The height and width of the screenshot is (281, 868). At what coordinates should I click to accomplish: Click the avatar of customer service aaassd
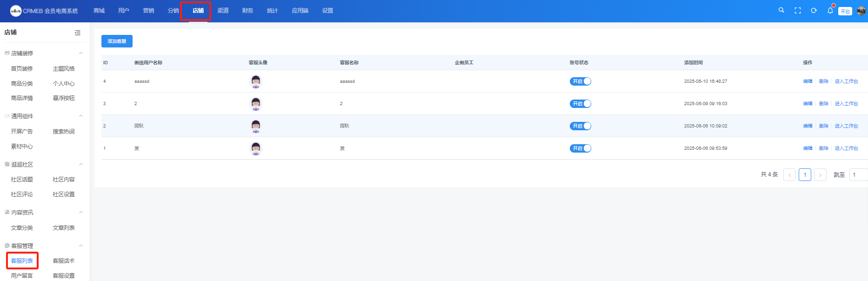[x=256, y=81]
